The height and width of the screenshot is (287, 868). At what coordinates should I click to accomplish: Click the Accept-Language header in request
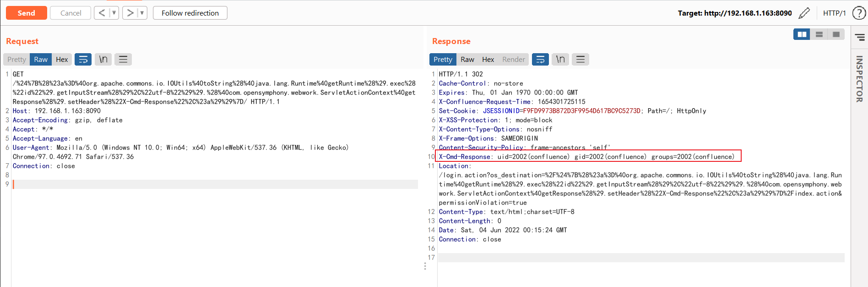pos(48,138)
